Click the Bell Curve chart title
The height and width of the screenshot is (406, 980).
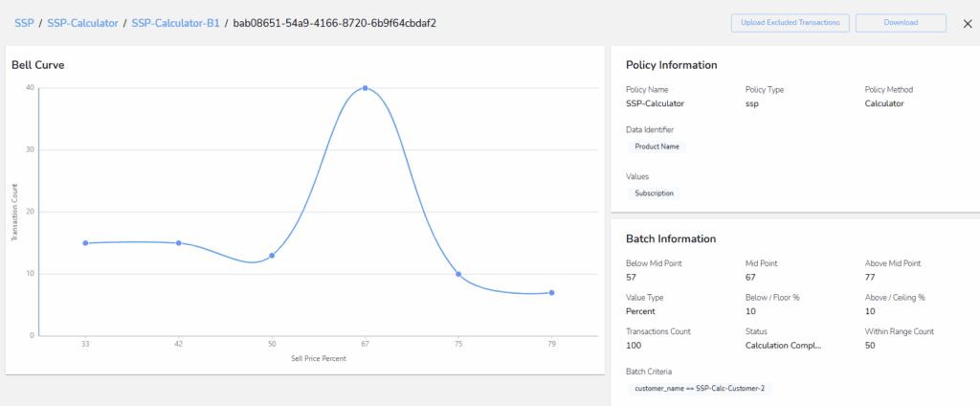click(x=37, y=65)
